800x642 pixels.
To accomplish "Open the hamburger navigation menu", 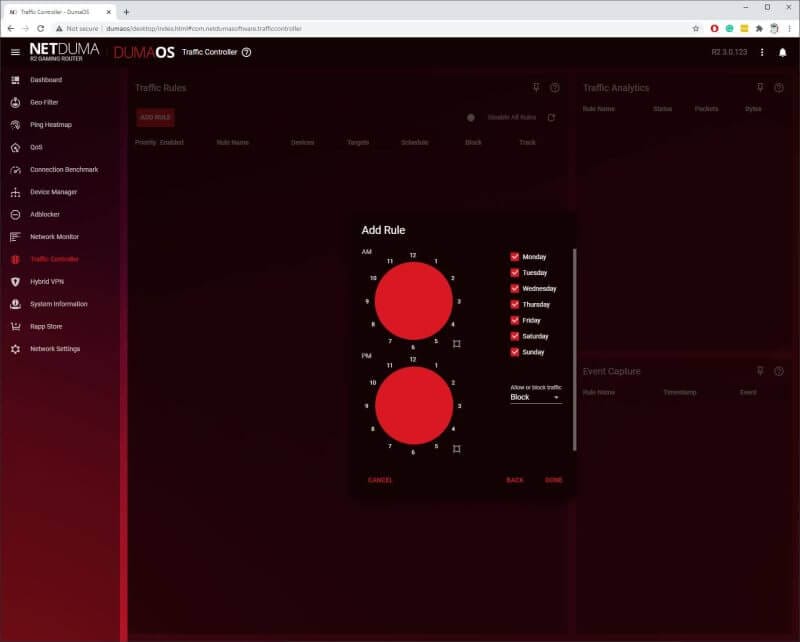I will pyautogui.click(x=15, y=52).
